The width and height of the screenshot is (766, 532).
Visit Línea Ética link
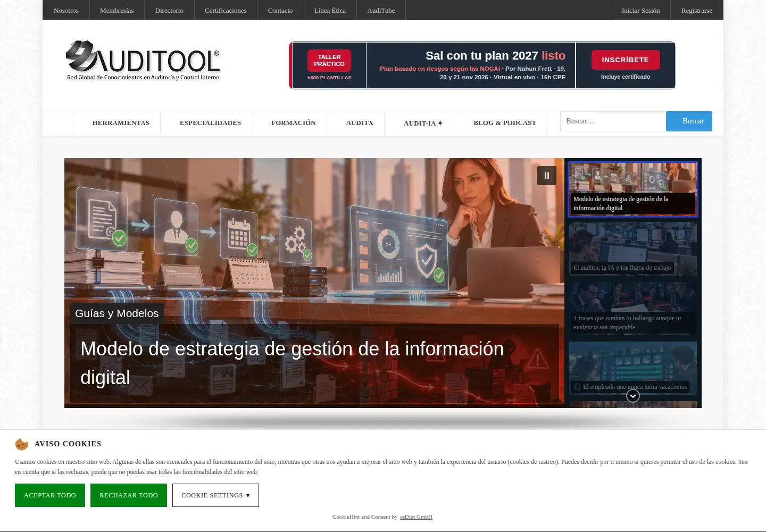tap(330, 10)
